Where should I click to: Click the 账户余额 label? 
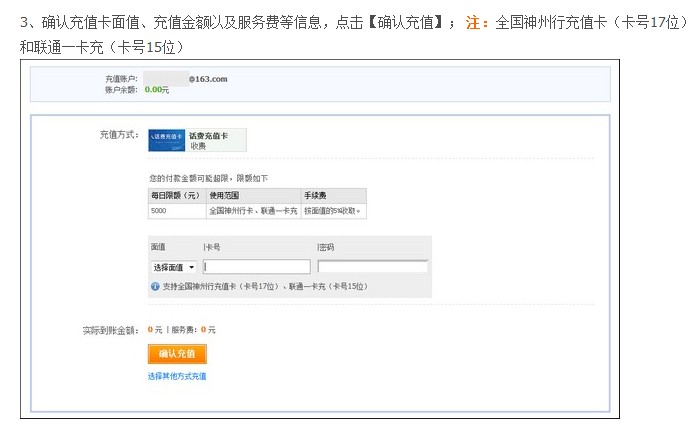tap(121, 90)
